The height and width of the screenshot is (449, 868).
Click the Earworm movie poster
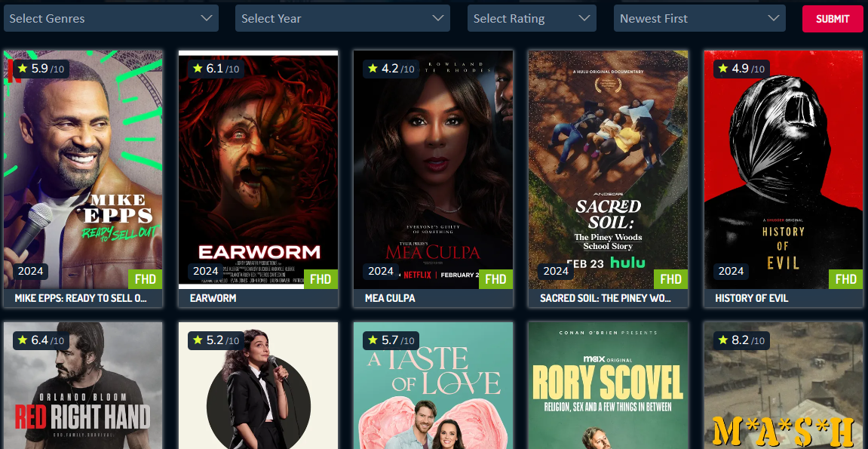point(258,170)
